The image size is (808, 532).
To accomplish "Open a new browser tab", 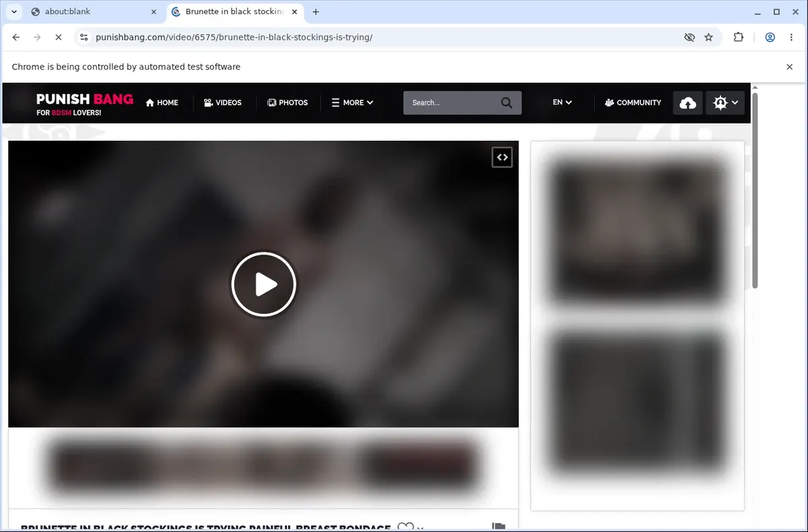I will point(316,11).
